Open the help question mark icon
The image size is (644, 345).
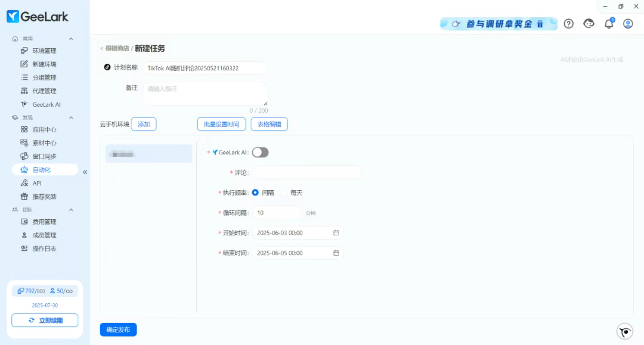click(x=568, y=24)
